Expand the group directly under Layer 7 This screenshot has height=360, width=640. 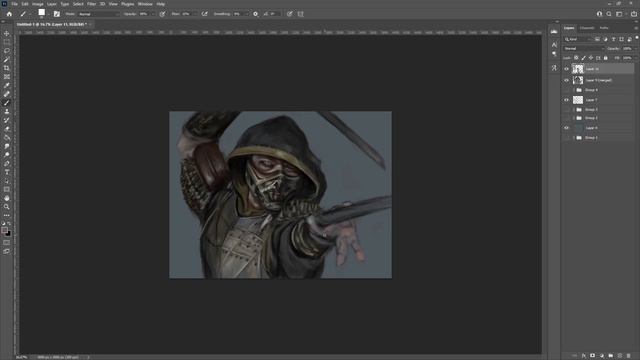tap(574, 109)
